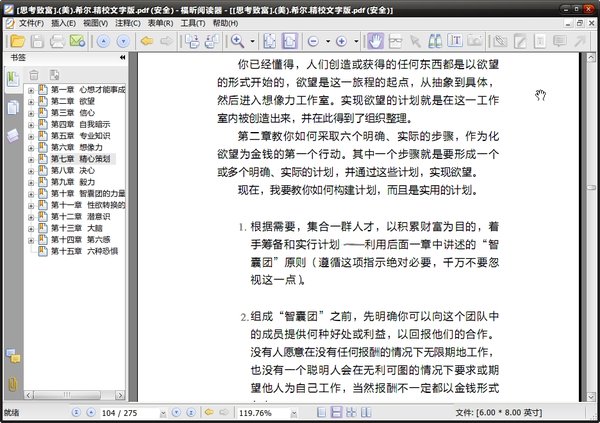Click the highlighted Fit Width icon
The width and height of the screenshot is (600, 423).
pyautogui.click(x=290, y=41)
